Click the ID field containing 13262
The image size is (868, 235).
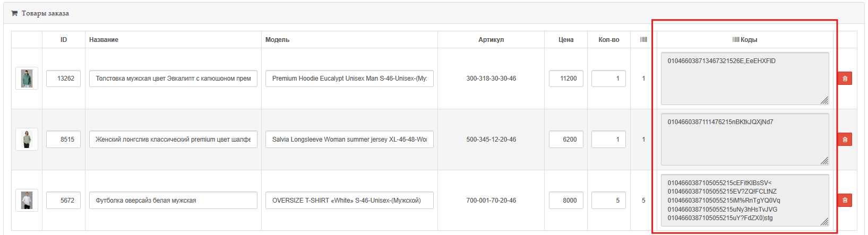coord(63,79)
